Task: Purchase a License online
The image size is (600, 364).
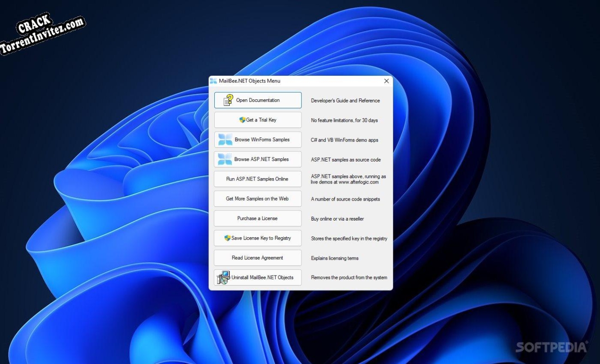Action: coord(258,218)
